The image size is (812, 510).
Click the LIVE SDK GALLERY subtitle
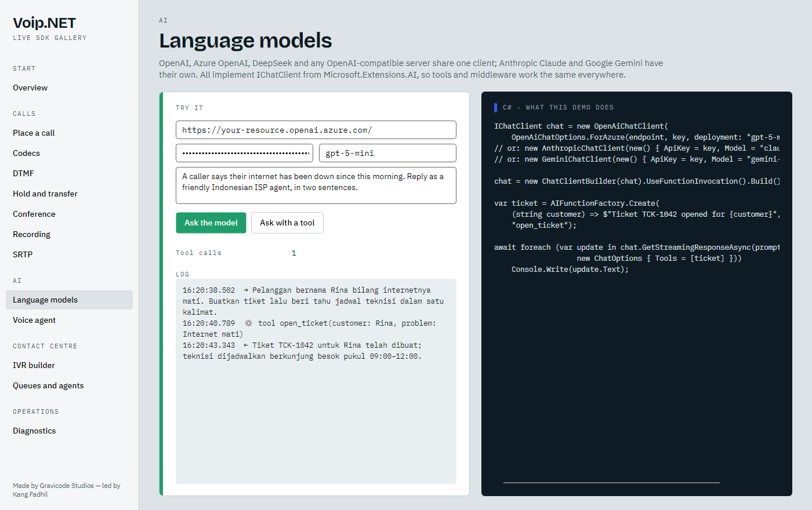pos(50,38)
